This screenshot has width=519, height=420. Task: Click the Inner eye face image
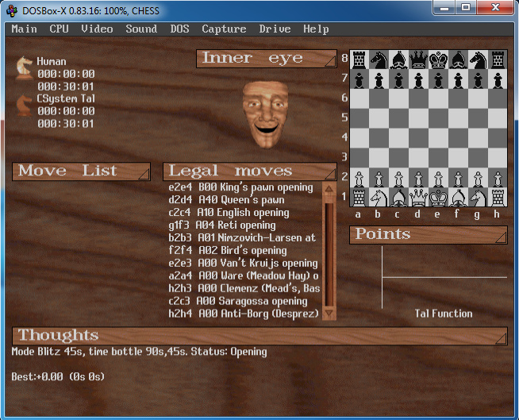pos(266,114)
